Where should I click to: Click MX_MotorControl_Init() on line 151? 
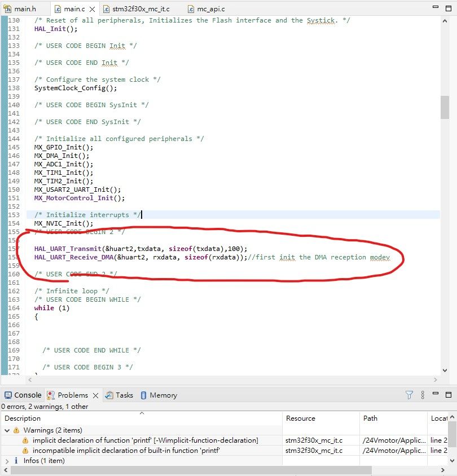79,198
